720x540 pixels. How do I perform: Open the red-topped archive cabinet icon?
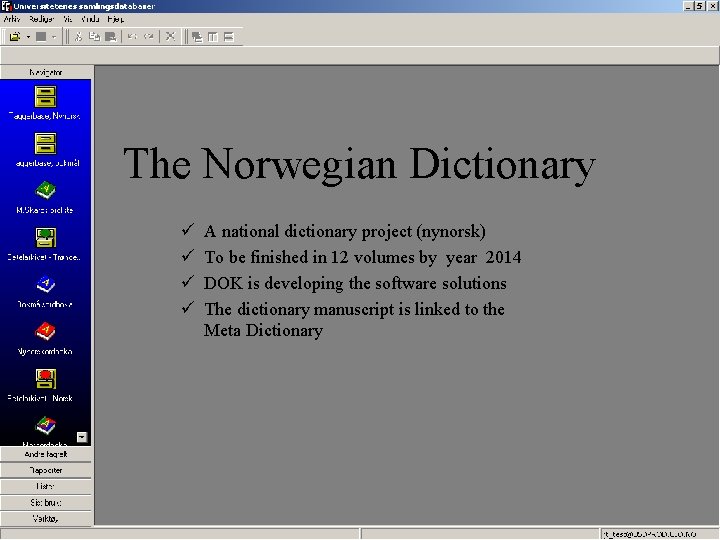pos(45,379)
